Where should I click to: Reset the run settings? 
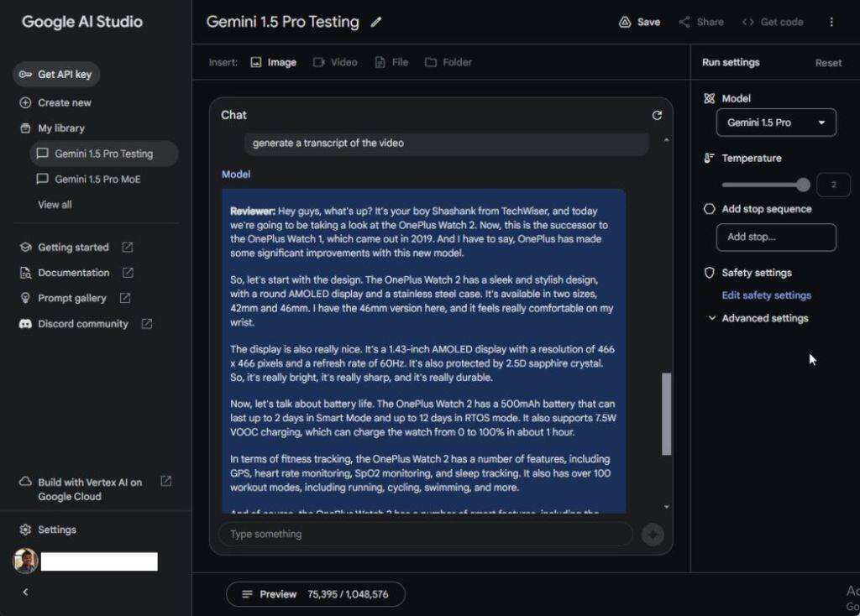tap(828, 63)
